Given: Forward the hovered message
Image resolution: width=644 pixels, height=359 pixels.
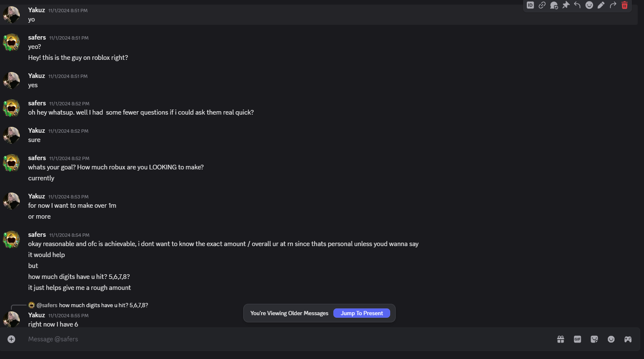Looking at the screenshot, I should pos(613,5).
